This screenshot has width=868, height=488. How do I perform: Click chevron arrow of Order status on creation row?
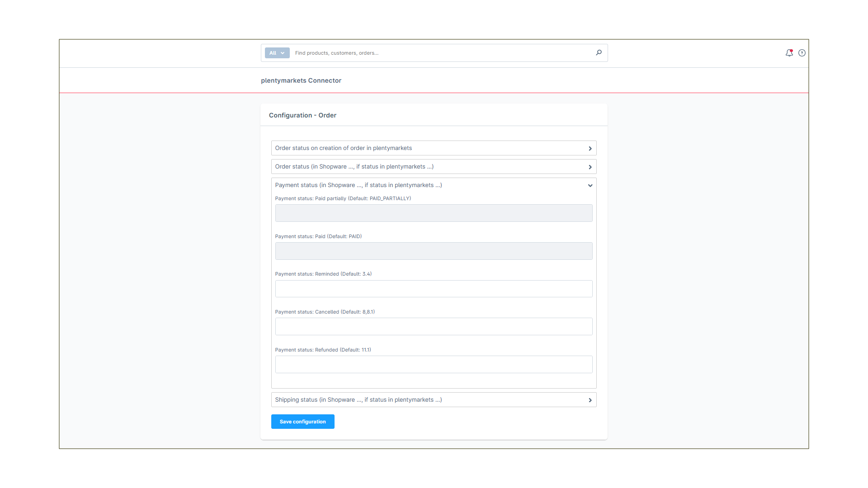[590, 149]
